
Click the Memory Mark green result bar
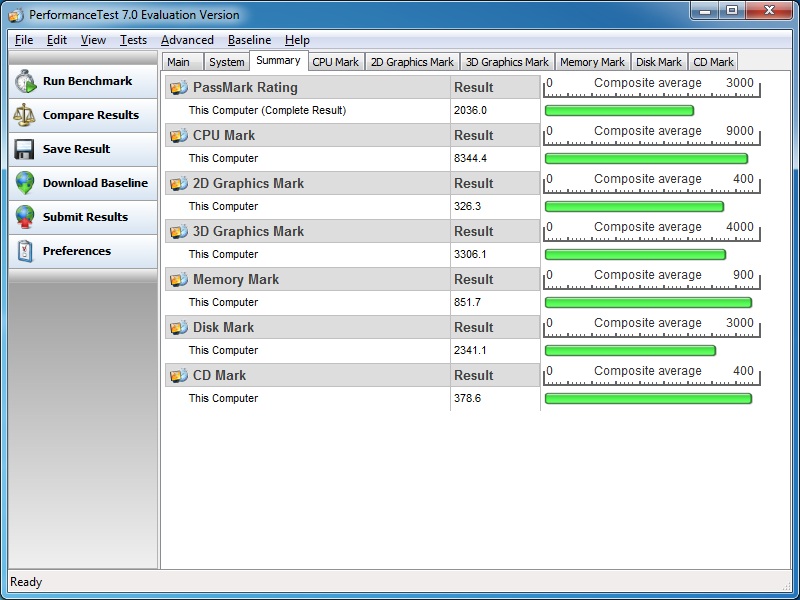(648, 302)
